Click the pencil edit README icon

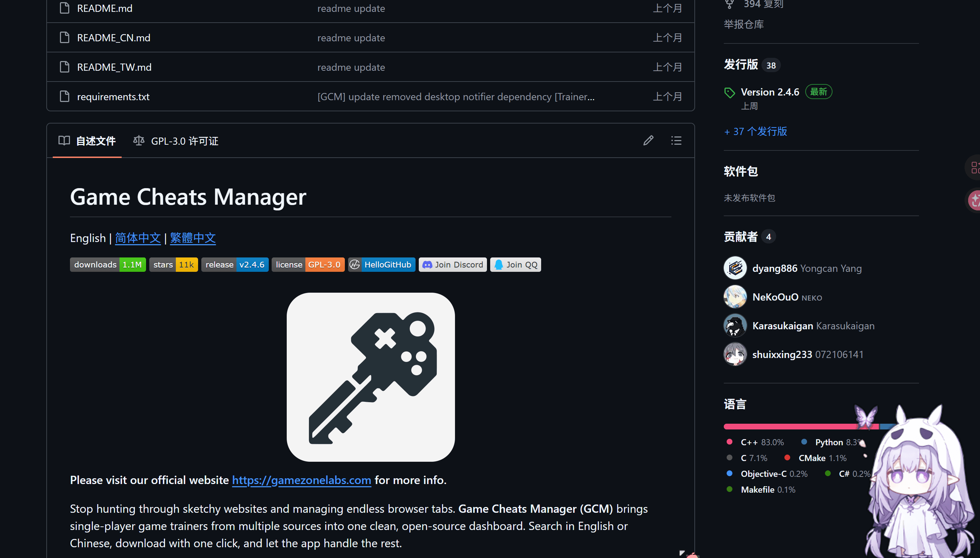648,141
